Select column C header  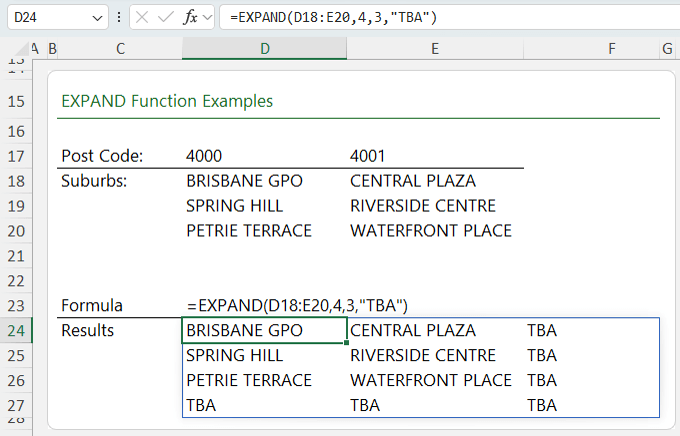[x=120, y=49]
